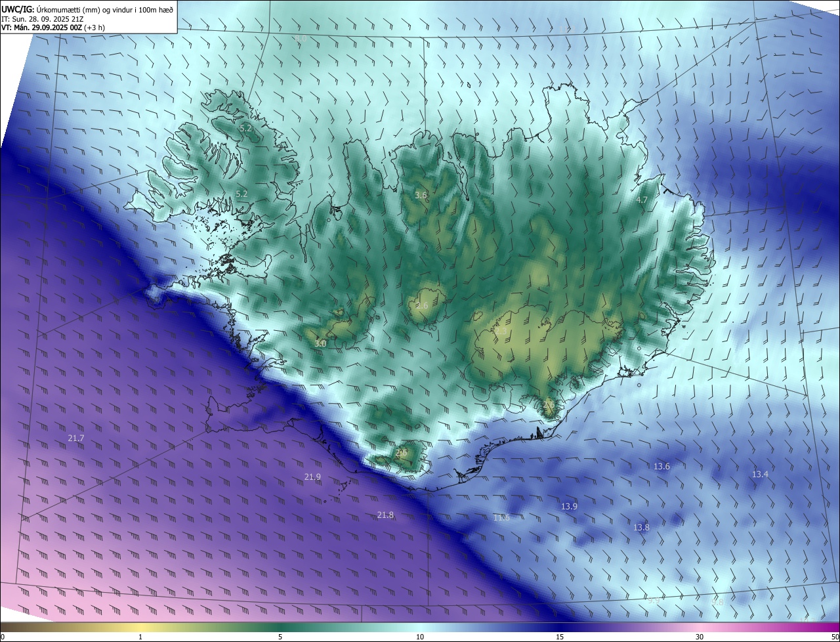Click the 13.9 value label
This screenshot has height=642, width=840.
point(569,506)
